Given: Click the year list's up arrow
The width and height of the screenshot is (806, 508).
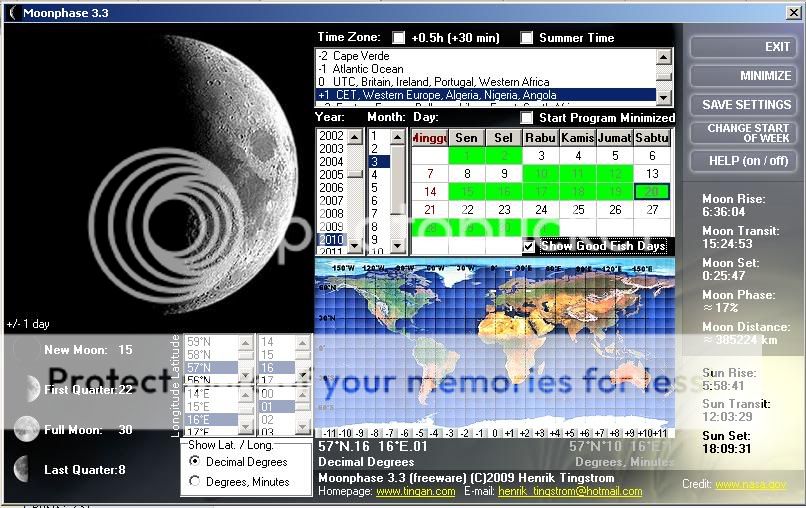Looking at the screenshot, I should 355,137.
